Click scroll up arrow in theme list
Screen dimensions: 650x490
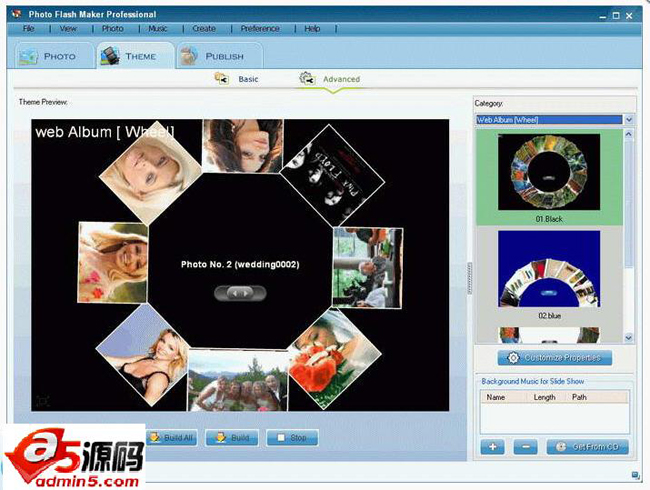click(x=628, y=134)
